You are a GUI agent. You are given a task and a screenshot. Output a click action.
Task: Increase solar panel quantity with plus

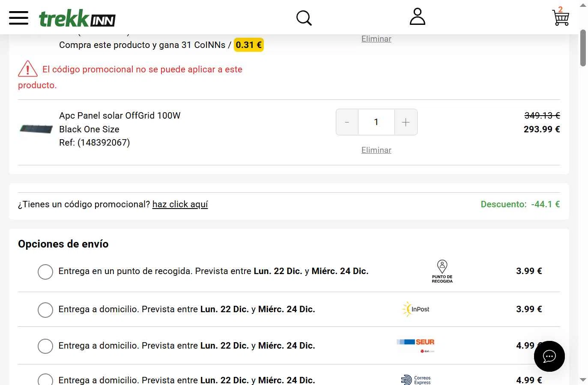pos(406,122)
